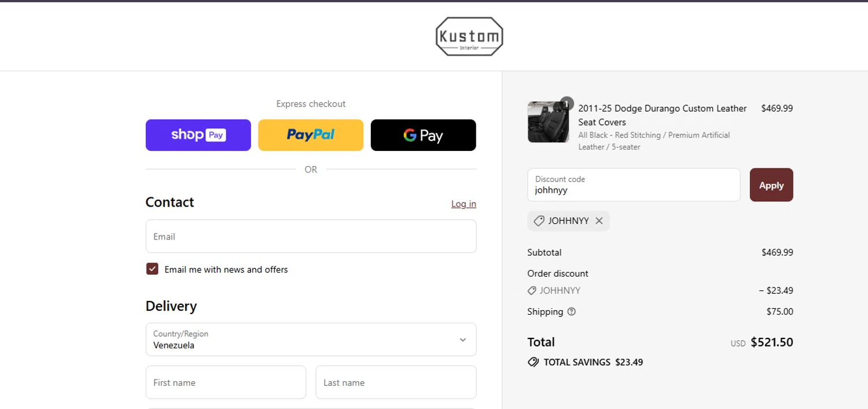Click into the Discount code field
The width and height of the screenshot is (868, 409).
(x=634, y=185)
